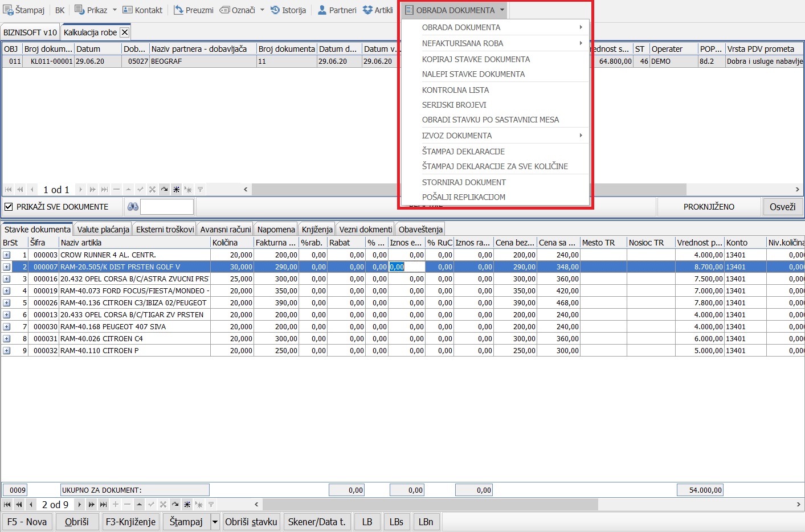Select ŠTAMPAJ DEKLARACIJE ZA SVE KOLIČINE
This screenshot has height=532, width=805.
496,166
